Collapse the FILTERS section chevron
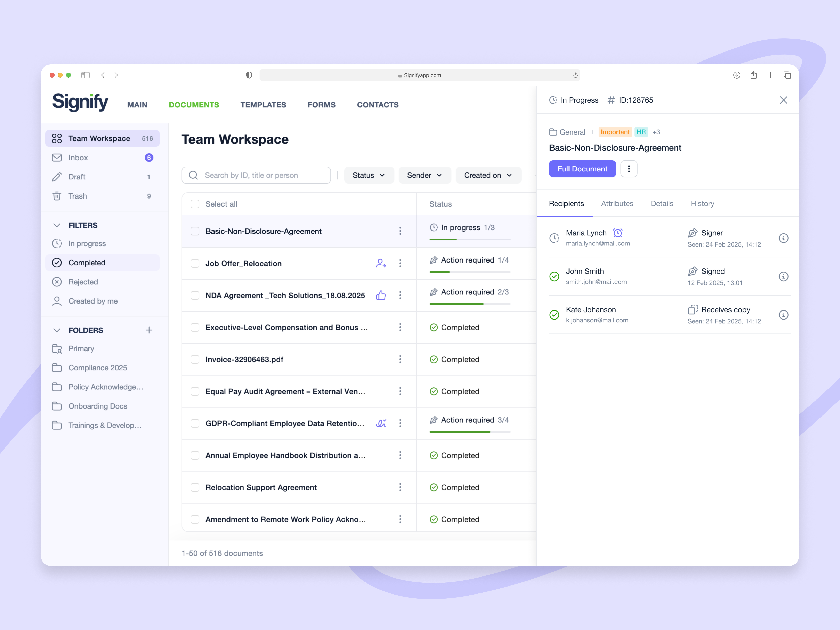This screenshot has height=630, width=840. tap(57, 226)
